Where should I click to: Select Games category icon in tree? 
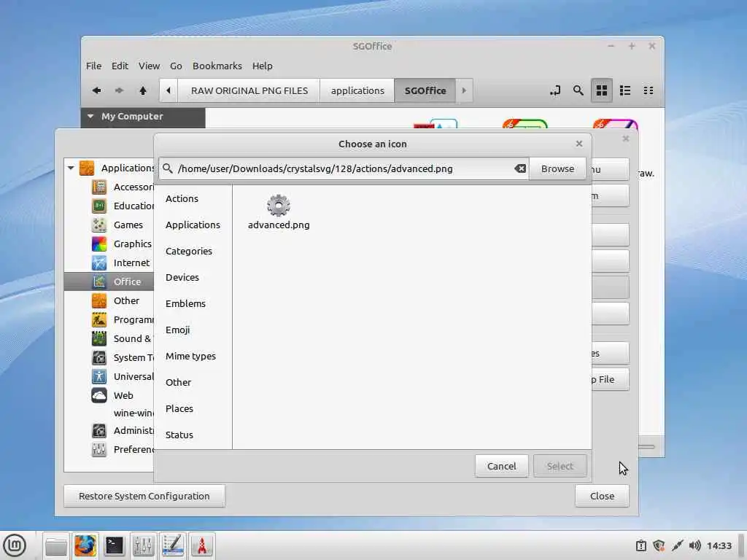[x=99, y=225]
